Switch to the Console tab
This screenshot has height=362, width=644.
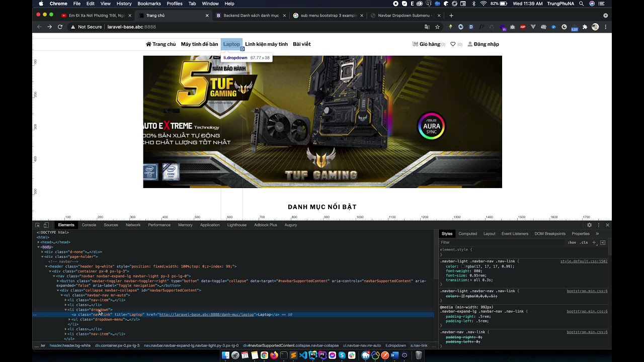point(89,225)
